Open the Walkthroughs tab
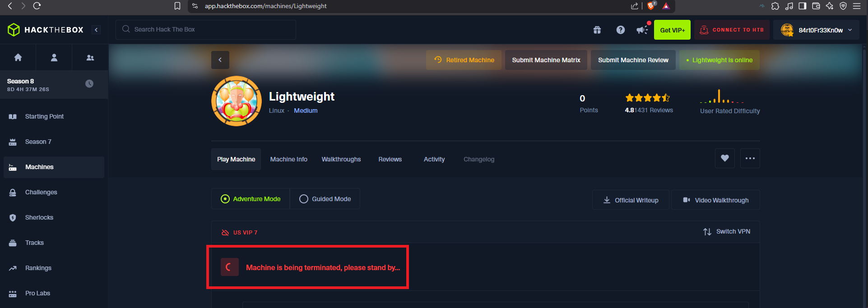 pos(341,159)
